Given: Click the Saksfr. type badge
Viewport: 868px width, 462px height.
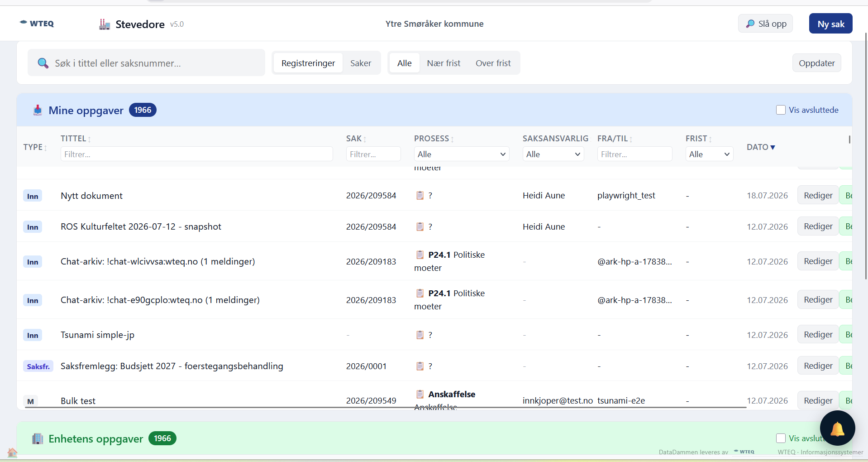Looking at the screenshot, I should 38,366.
